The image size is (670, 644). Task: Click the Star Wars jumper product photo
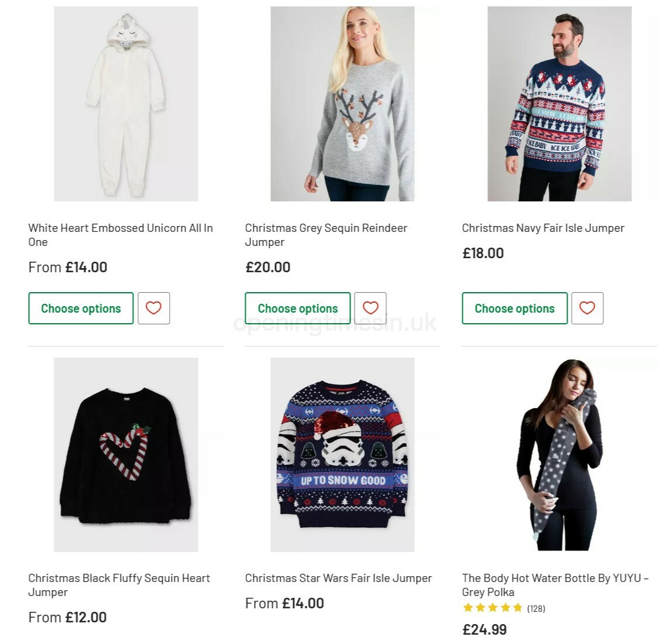point(342,455)
